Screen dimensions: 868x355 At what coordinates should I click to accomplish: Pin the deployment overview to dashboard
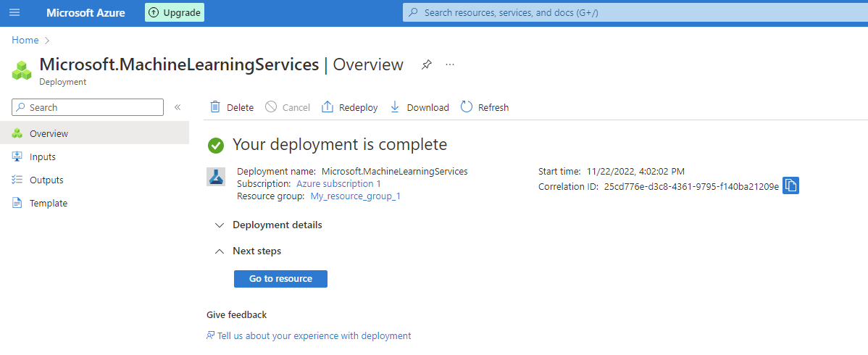(426, 64)
